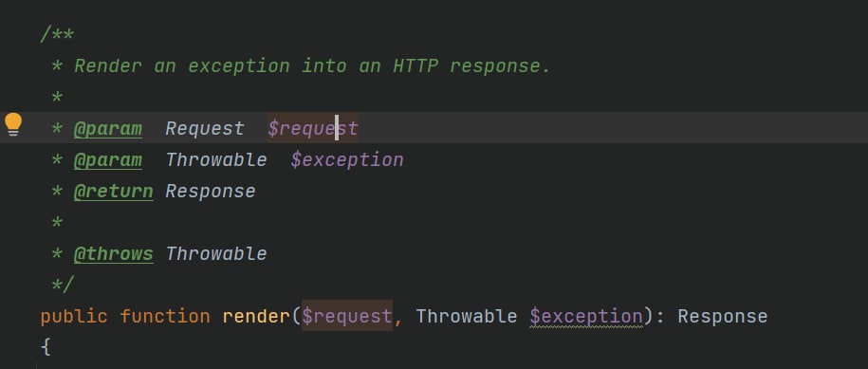Click highlighted $request parameter in function signature
The width and height of the screenshot is (868, 369).
tap(347, 317)
